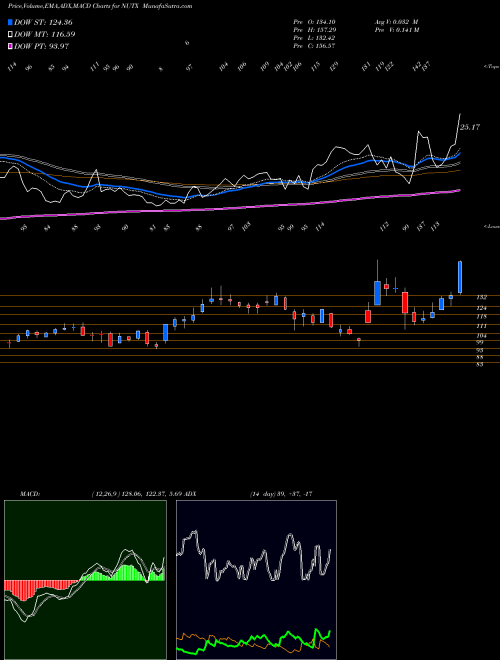
Task: Click the blue DOW ST legend swatch
Action: point(11,22)
